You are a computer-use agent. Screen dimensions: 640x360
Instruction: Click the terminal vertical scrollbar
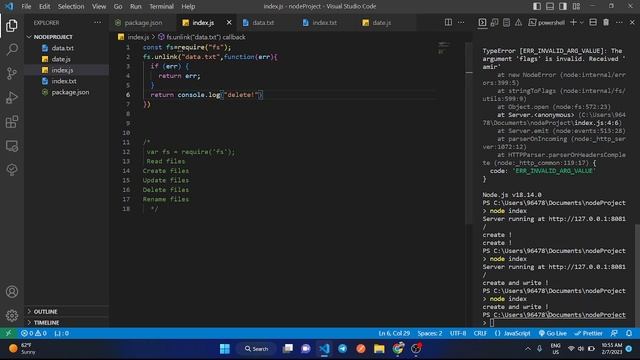click(x=638, y=275)
